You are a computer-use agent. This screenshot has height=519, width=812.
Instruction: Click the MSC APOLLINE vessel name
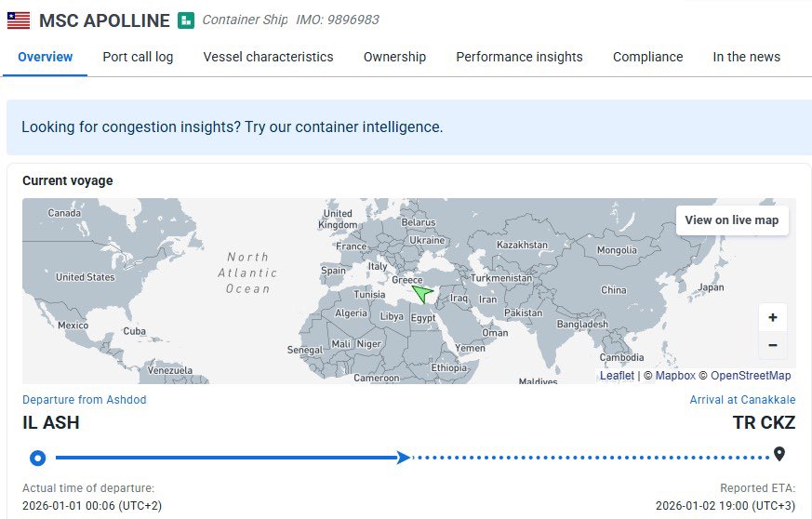(x=104, y=20)
